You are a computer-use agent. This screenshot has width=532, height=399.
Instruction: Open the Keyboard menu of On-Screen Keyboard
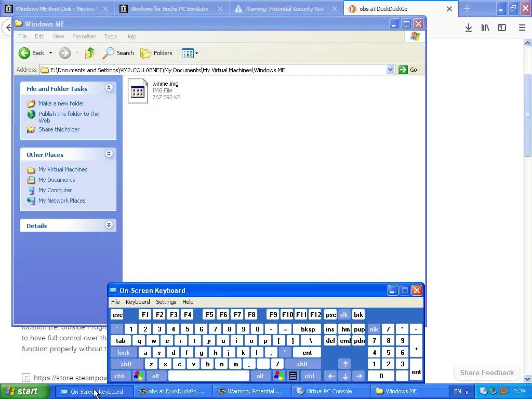tap(137, 302)
